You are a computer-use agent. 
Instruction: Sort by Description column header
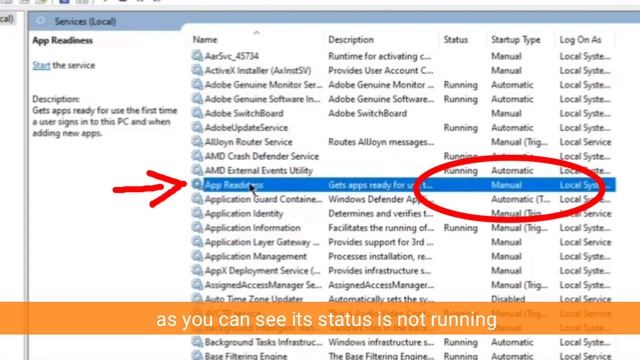click(351, 40)
